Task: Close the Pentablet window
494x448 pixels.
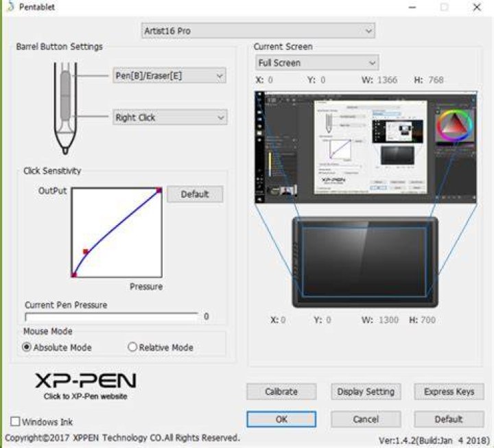Action: click(x=477, y=7)
